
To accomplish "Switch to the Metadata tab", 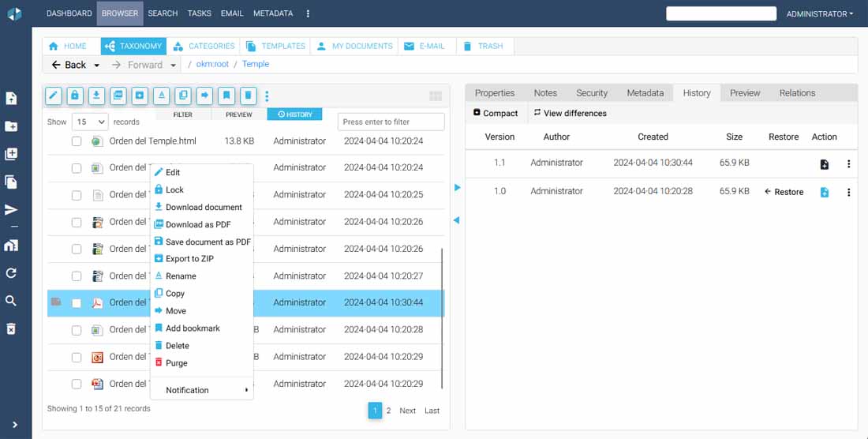I will [645, 93].
